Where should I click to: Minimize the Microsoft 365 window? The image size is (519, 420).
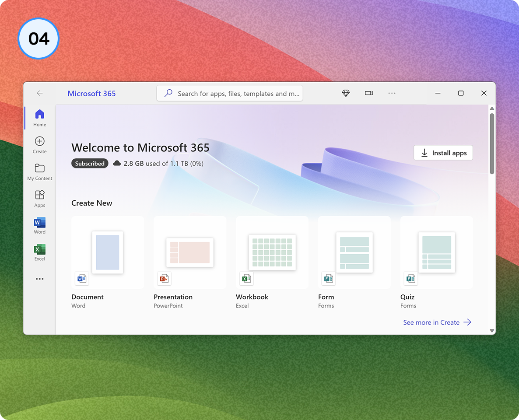[x=438, y=93]
